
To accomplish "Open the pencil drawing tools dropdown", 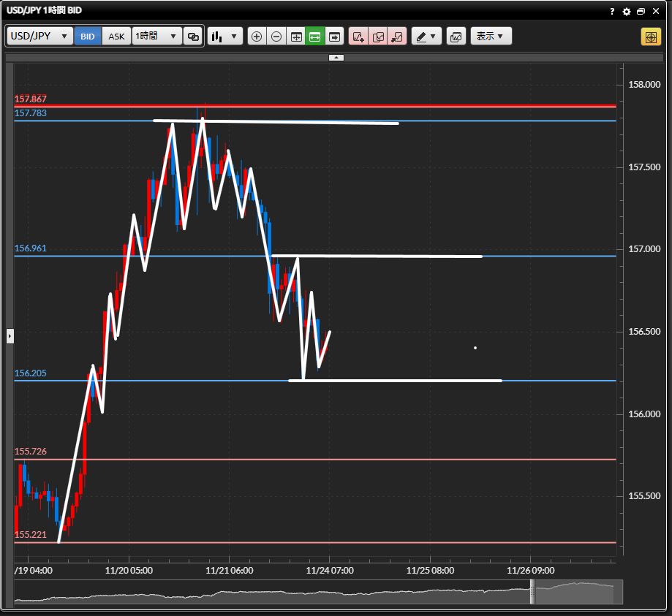I will 426,37.
